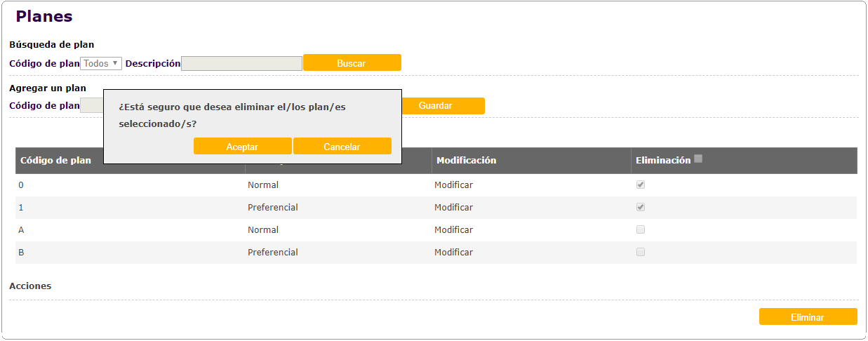This screenshot has height=341, width=868.
Task: Click Modificar for plan B
Action: click(453, 253)
